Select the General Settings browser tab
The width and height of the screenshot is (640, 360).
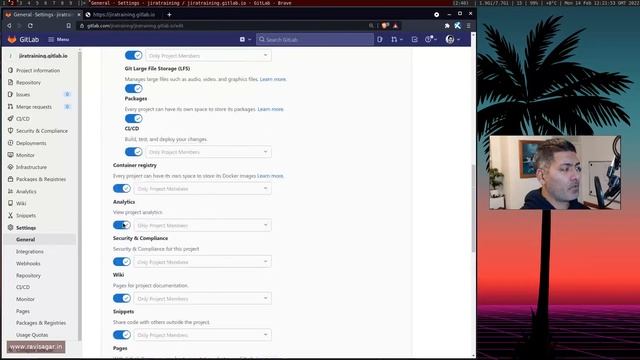point(42,15)
